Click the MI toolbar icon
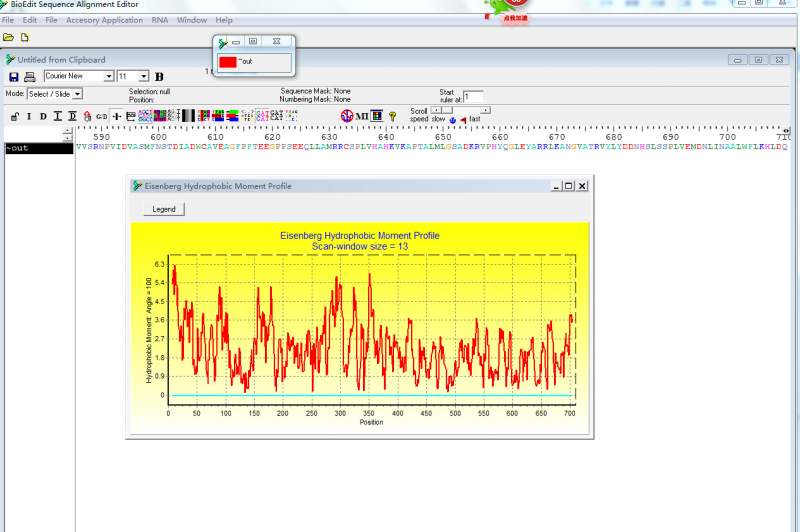800x532 pixels. (x=362, y=116)
